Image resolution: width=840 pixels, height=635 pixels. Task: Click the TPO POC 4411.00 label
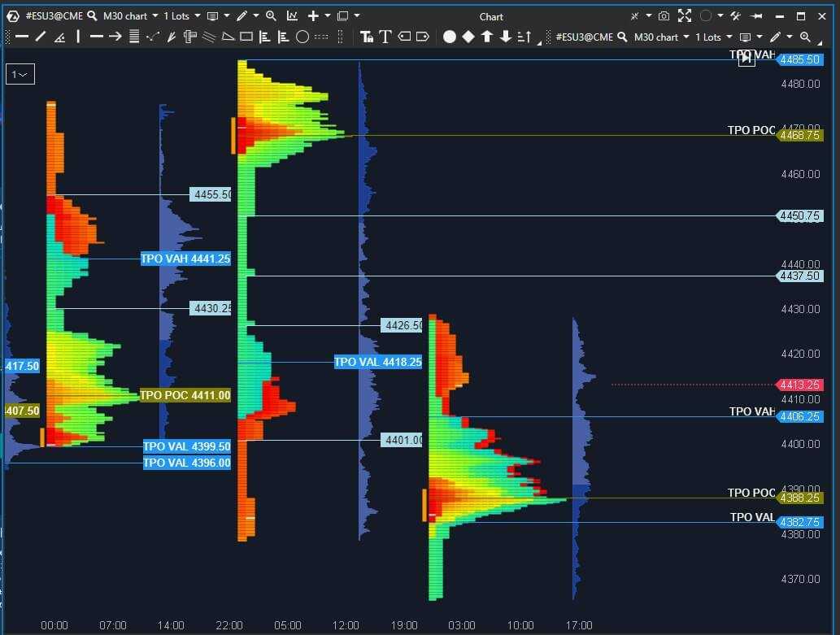click(x=185, y=396)
